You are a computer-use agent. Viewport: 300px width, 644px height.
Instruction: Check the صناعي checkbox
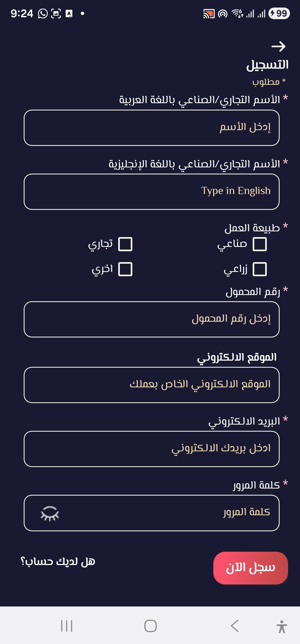[x=260, y=244]
